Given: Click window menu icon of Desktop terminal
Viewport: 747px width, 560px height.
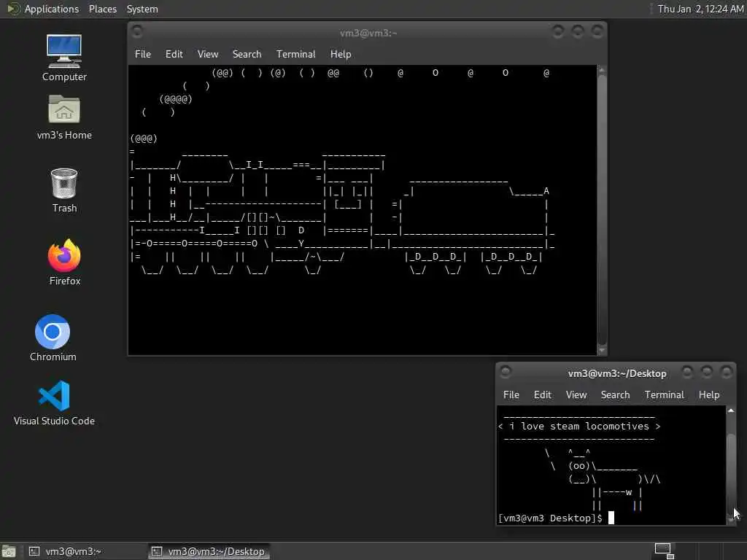Looking at the screenshot, I should tap(506, 373).
